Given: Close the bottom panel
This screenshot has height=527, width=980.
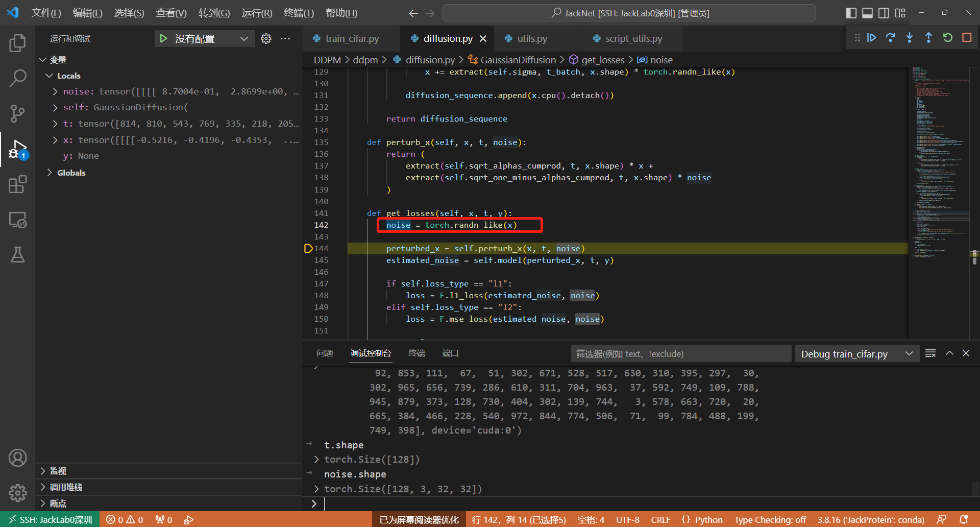Looking at the screenshot, I should click(966, 353).
